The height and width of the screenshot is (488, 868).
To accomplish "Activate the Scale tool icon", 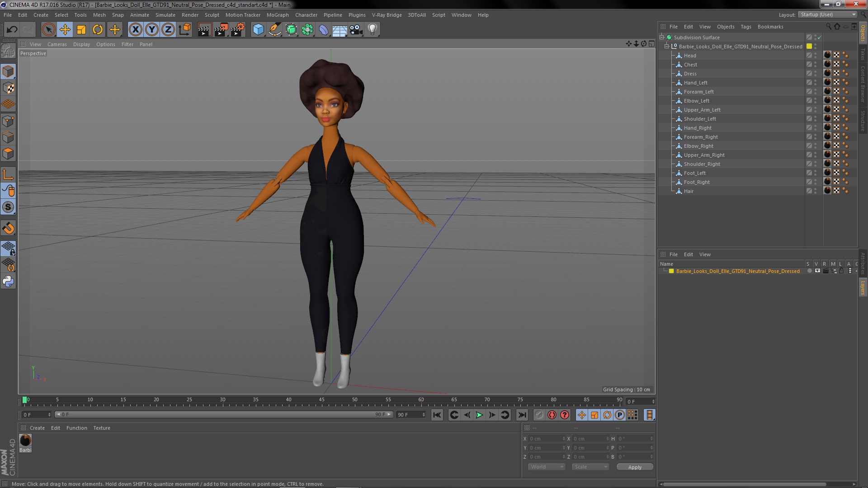I will pyautogui.click(x=81, y=30).
